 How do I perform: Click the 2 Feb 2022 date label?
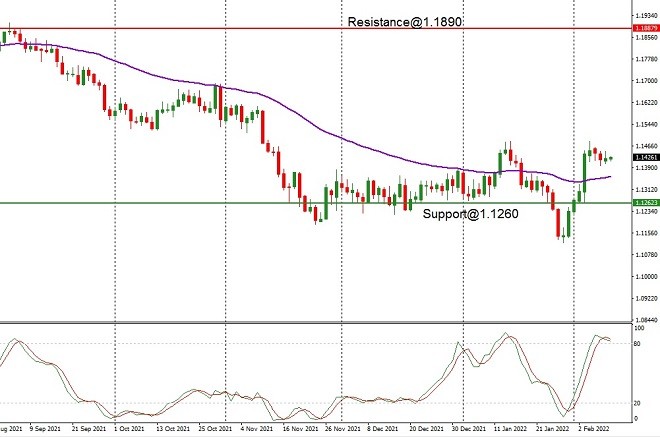coord(594,429)
